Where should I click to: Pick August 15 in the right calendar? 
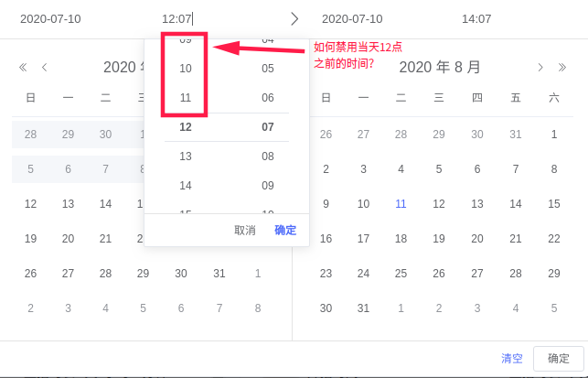pyautogui.click(x=554, y=204)
